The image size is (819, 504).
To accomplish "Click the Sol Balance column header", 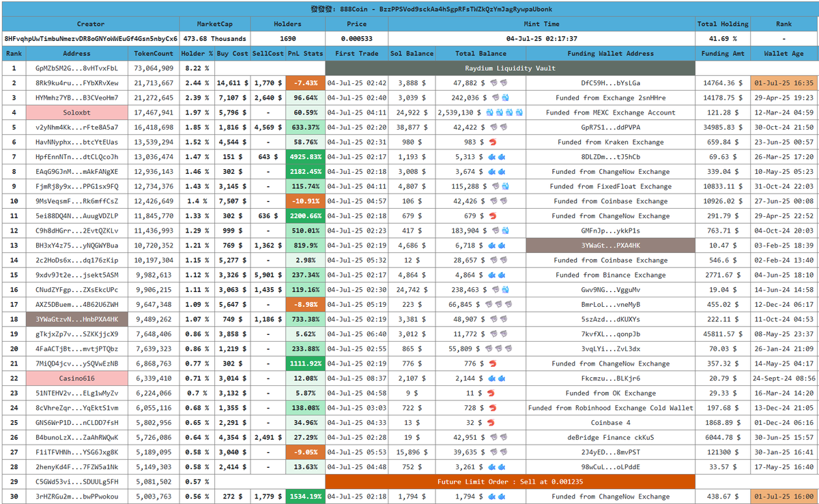I will [x=412, y=53].
